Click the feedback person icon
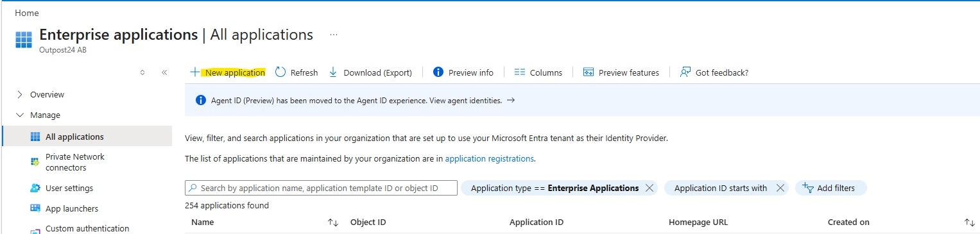The image size is (980, 234). [685, 72]
